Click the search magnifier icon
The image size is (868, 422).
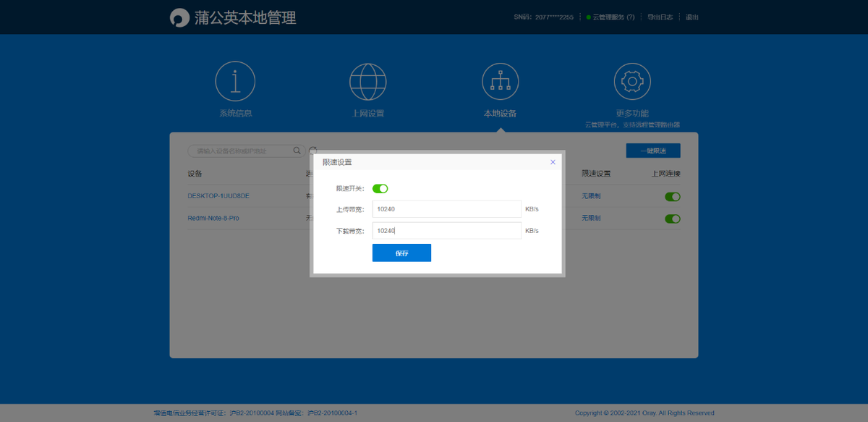point(297,151)
